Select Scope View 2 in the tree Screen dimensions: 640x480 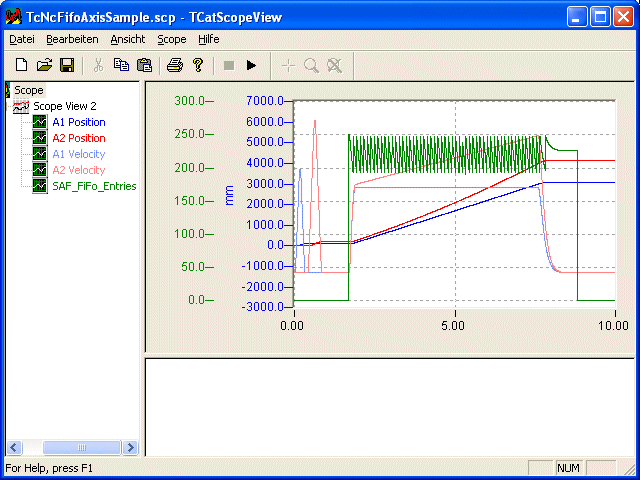[x=64, y=106]
